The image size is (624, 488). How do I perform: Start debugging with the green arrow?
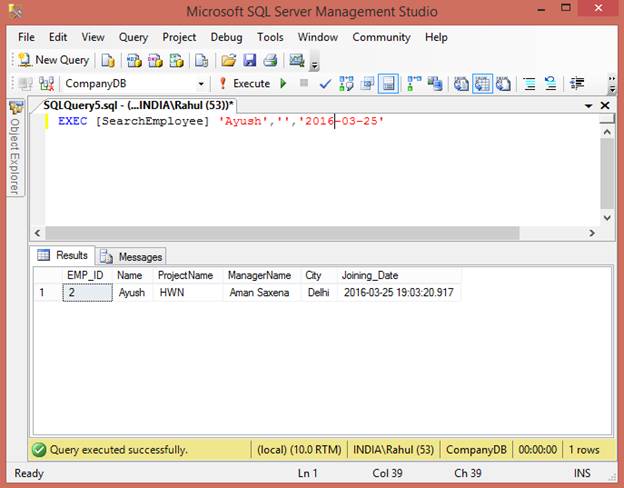coord(283,84)
